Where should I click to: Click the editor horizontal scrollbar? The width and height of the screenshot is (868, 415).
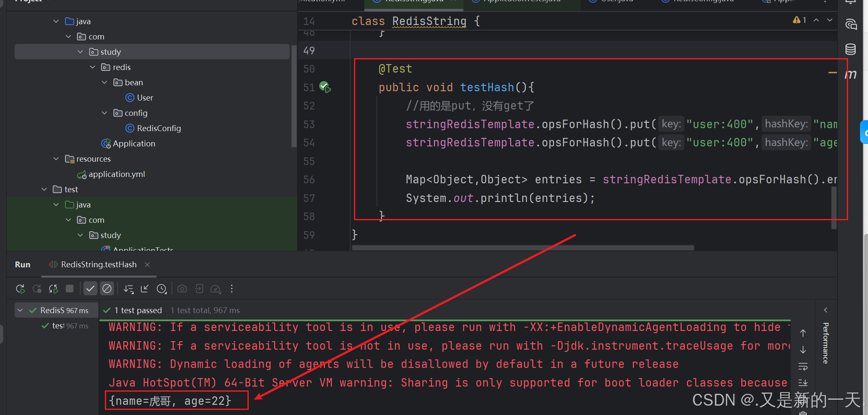[523, 248]
